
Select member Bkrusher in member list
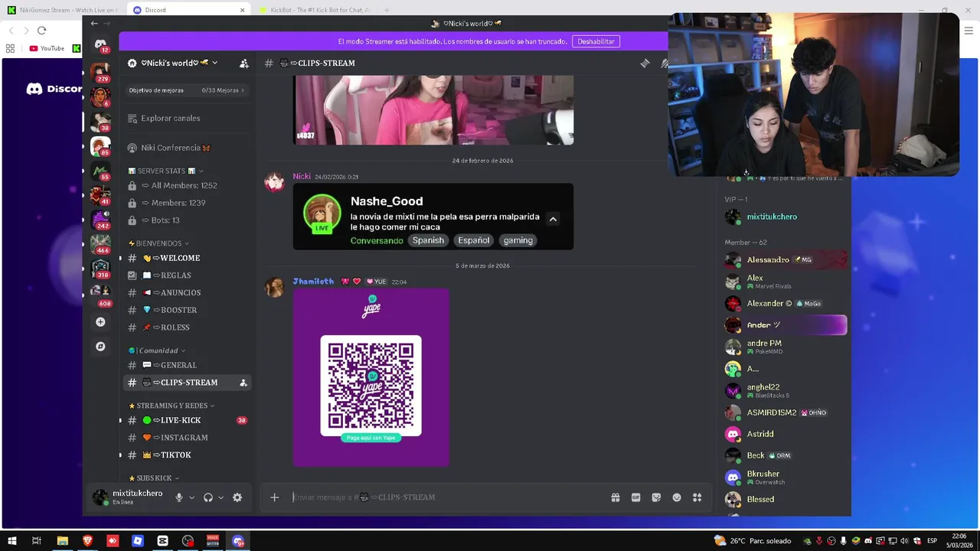tap(786, 478)
